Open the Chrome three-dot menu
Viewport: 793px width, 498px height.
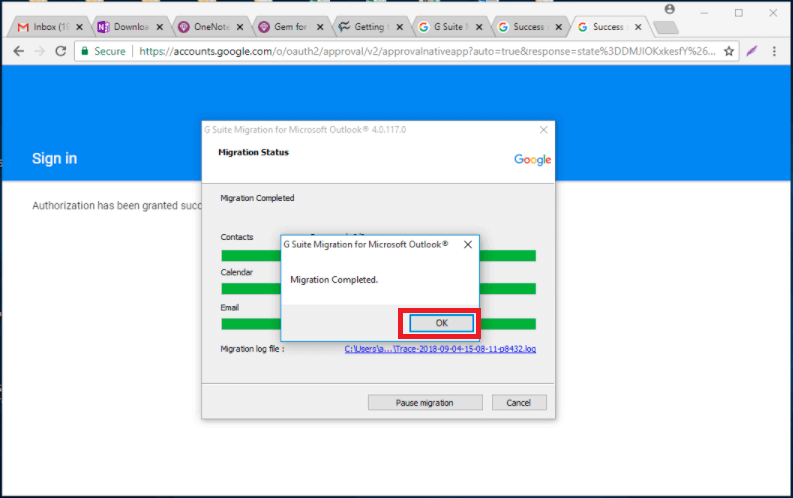(774, 51)
